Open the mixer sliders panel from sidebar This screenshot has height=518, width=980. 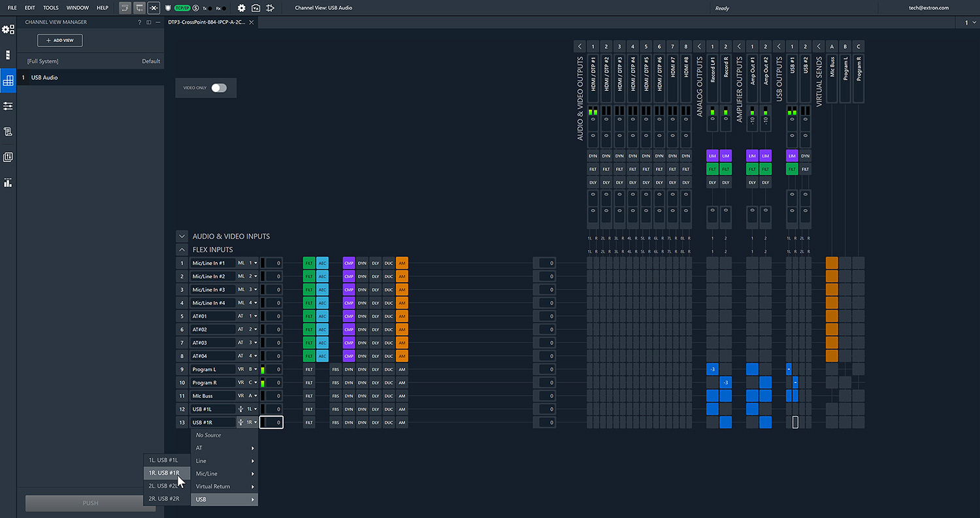(8, 105)
